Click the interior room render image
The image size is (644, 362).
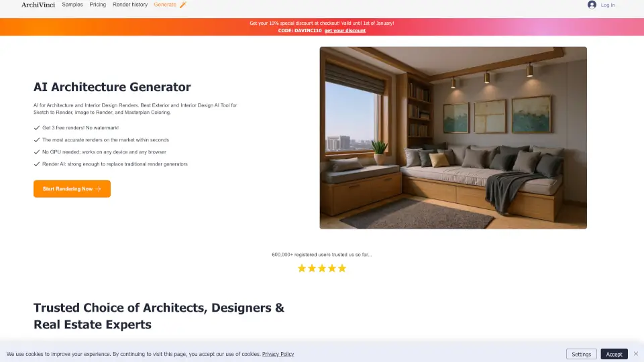453,137
